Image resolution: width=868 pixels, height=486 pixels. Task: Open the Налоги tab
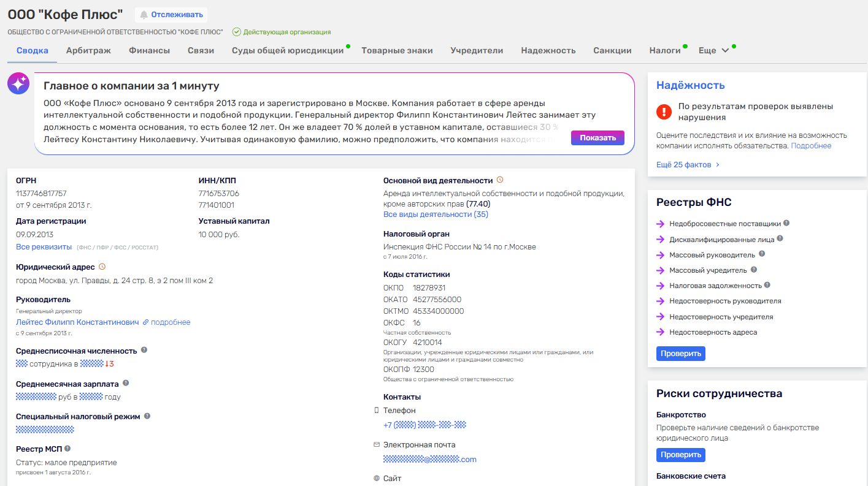(x=665, y=50)
